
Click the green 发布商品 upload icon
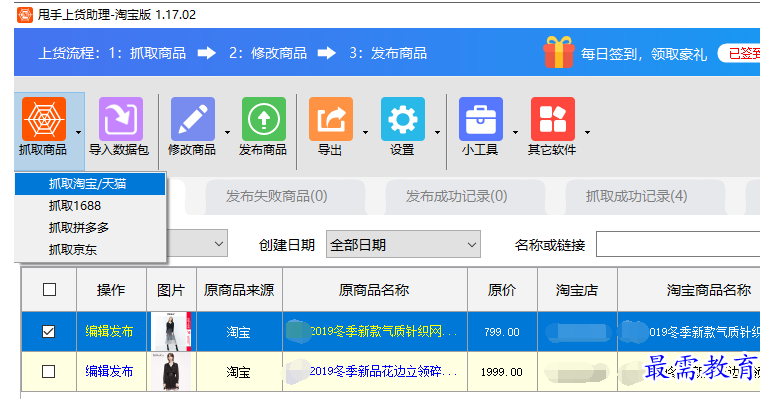click(x=264, y=119)
